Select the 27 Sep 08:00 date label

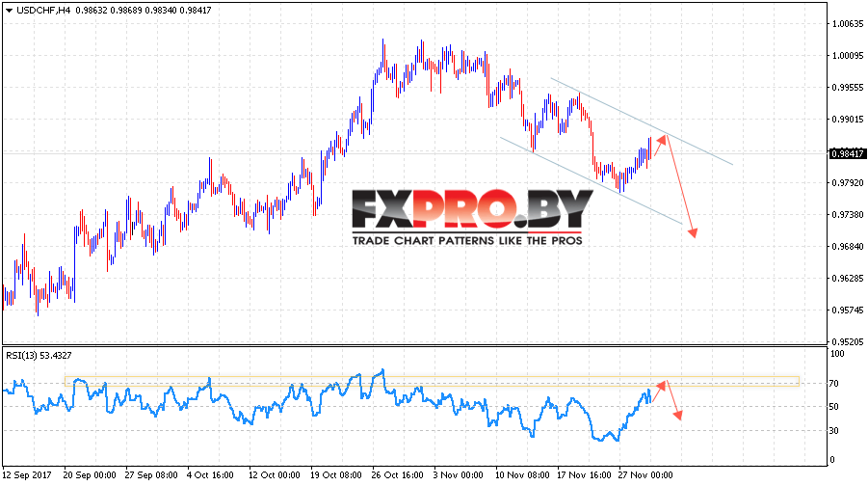(151, 475)
